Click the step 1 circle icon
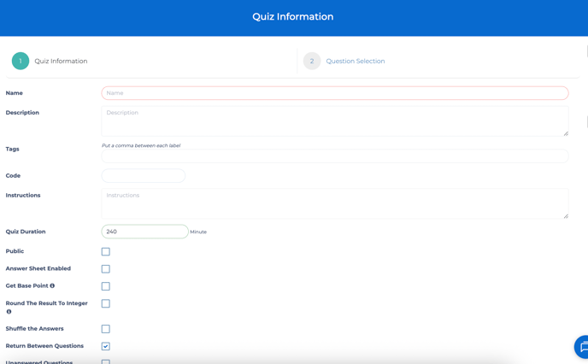The width and height of the screenshot is (588, 364). (21, 62)
